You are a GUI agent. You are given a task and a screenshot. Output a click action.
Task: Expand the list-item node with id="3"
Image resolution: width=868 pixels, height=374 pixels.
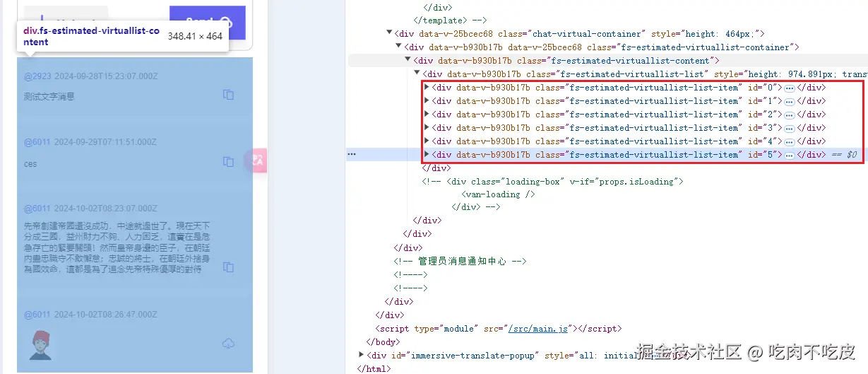[x=427, y=128]
